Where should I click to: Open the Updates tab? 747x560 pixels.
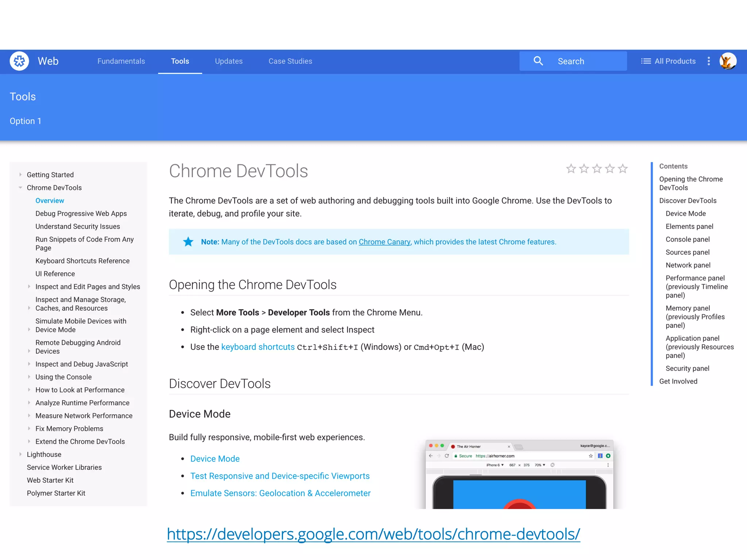coord(229,61)
